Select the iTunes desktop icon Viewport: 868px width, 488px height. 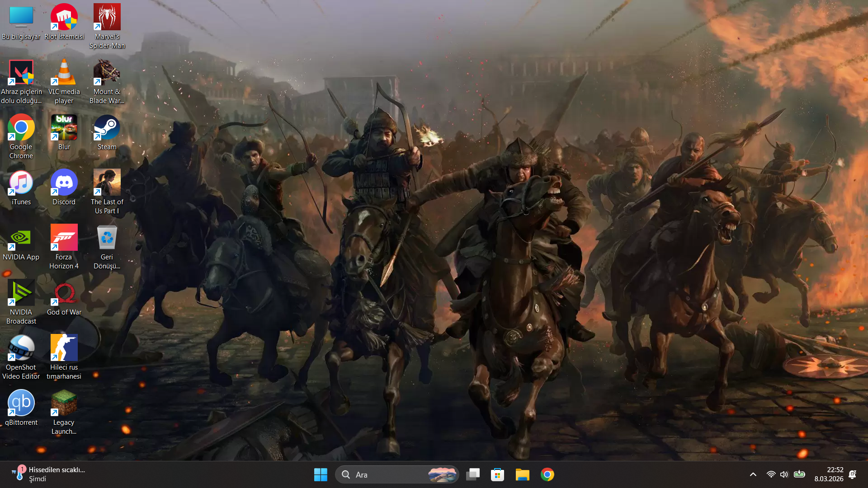click(21, 188)
